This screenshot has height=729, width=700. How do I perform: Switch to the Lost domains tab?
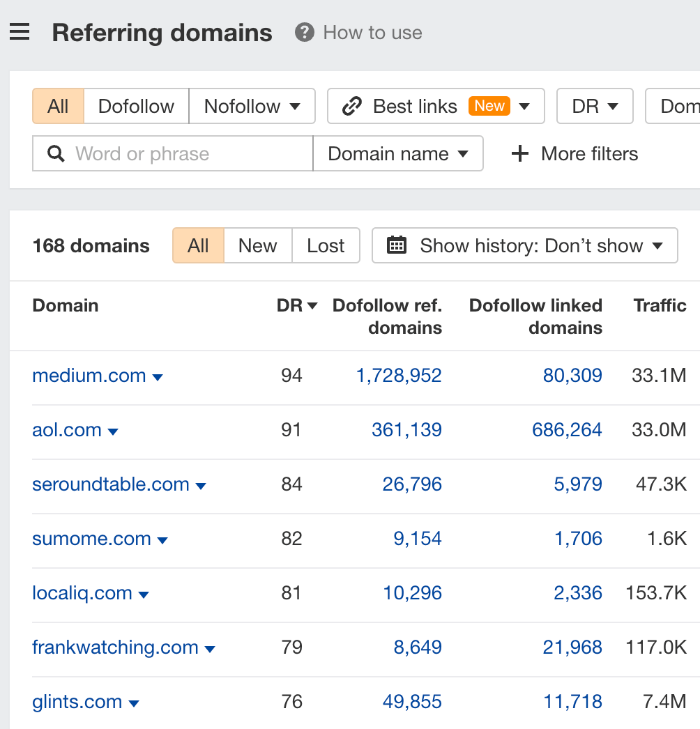[x=326, y=245]
